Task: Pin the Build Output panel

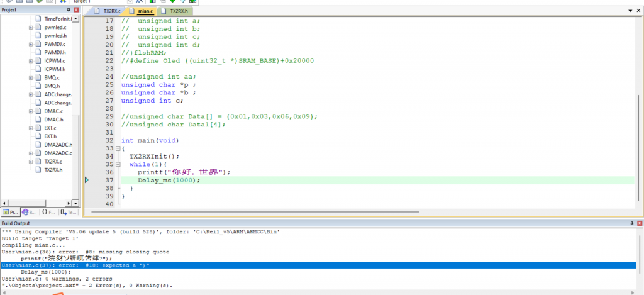Action: (x=631, y=223)
